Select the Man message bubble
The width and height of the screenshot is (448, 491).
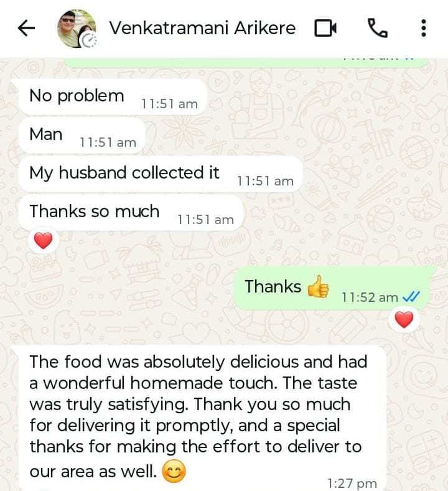point(82,136)
